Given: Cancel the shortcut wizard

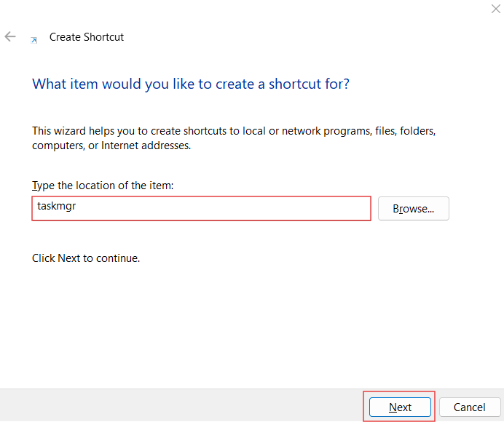Looking at the screenshot, I should coord(470,407).
